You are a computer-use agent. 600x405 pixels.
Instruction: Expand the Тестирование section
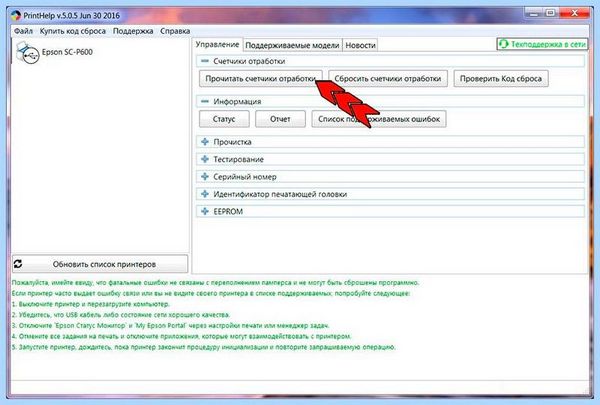click(x=205, y=159)
